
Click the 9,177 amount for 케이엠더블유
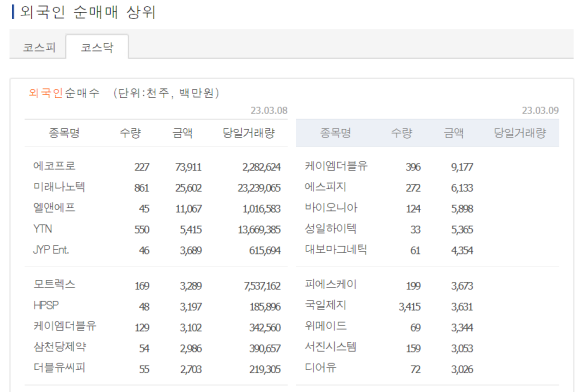[462, 167]
